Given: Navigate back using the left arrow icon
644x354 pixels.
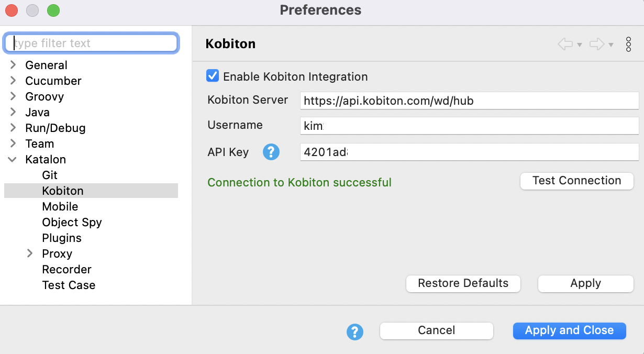Looking at the screenshot, I should click(x=566, y=45).
